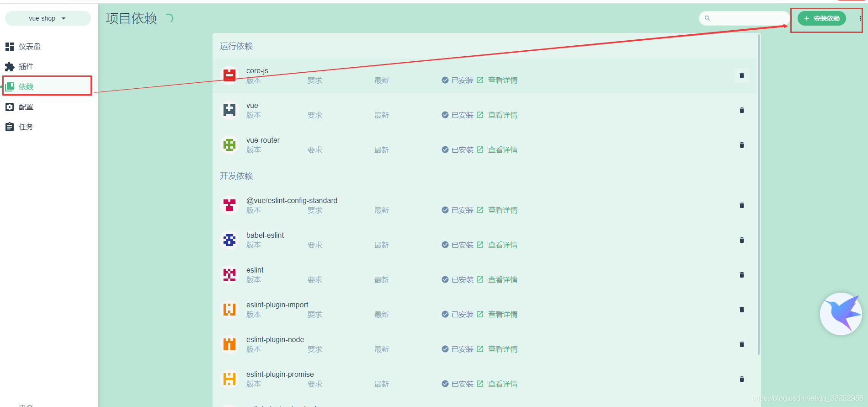Open 查看详情 link for core-js
This screenshot has height=407, width=868.
click(497, 80)
